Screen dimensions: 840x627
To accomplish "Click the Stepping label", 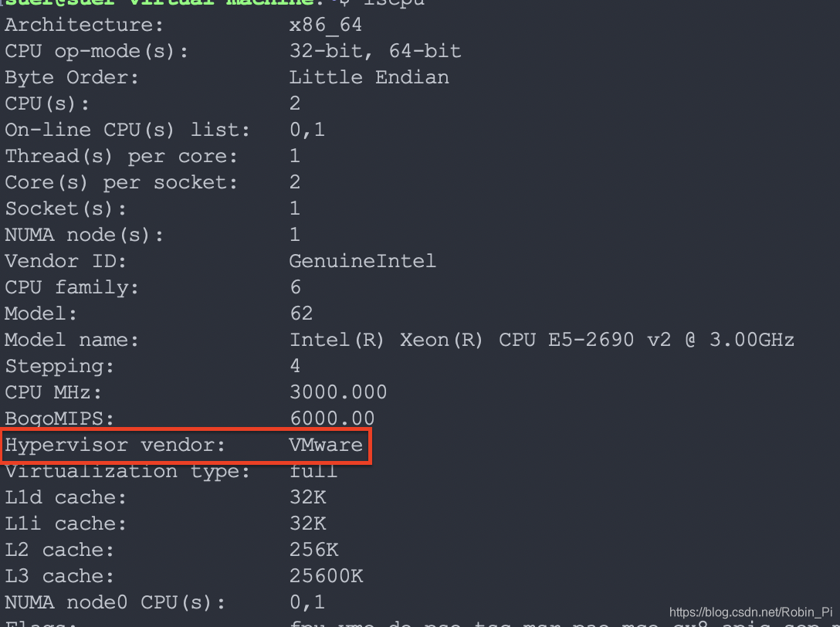I will coord(59,367).
